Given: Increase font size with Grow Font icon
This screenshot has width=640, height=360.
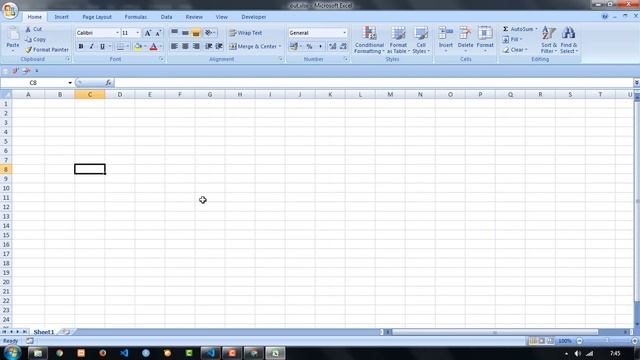Looking at the screenshot, I should pyautogui.click(x=148, y=33).
